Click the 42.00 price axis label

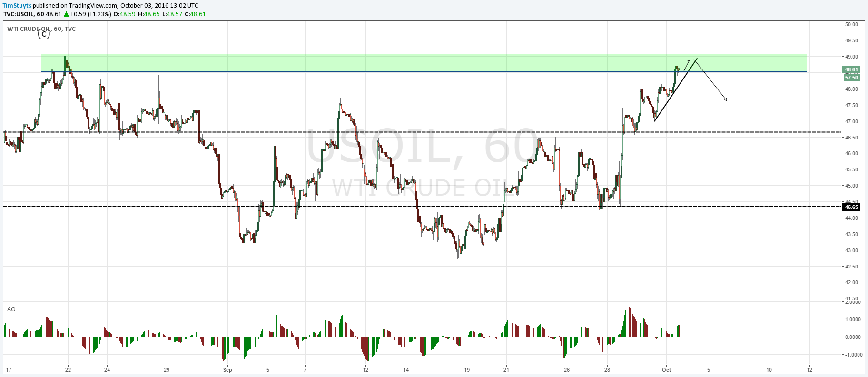[x=851, y=282]
